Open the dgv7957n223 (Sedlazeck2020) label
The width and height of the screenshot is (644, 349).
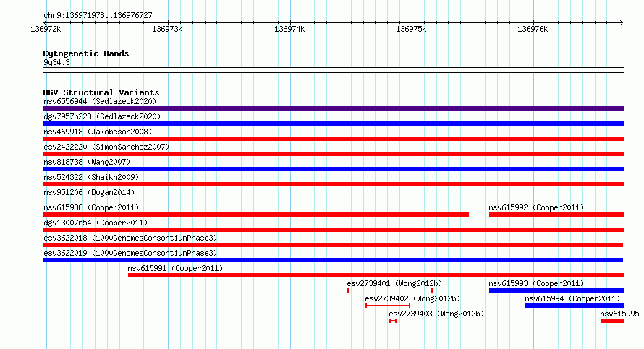click(102, 116)
